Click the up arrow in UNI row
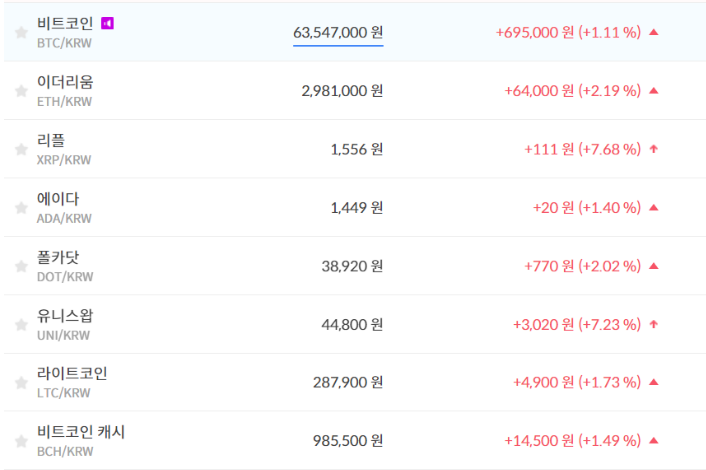This screenshot has width=706, height=470. click(653, 324)
